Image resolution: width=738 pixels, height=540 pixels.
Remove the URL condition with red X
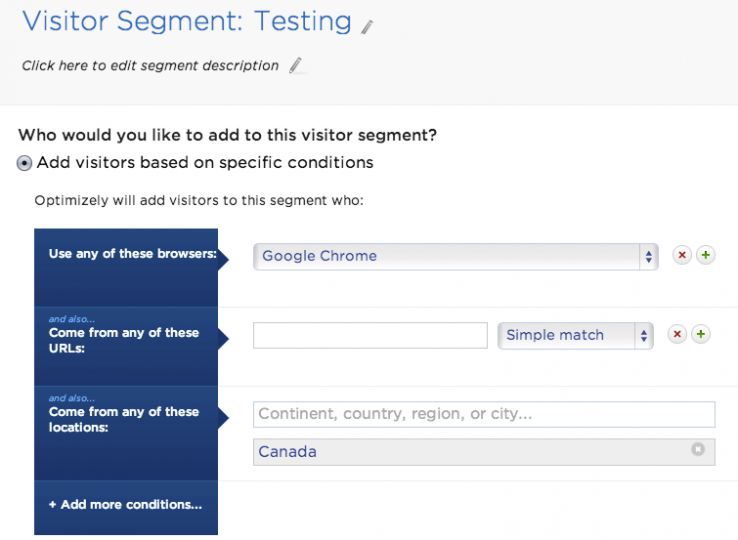click(x=677, y=334)
